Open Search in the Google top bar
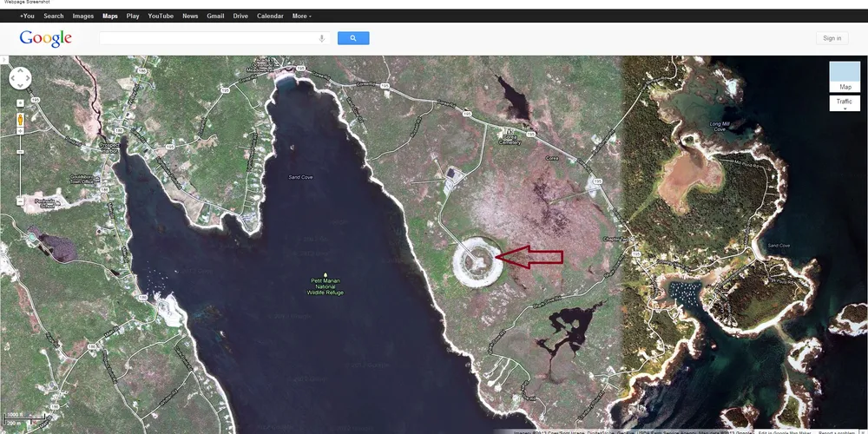Image resolution: width=868 pixels, height=434 pixels. click(54, 16)
